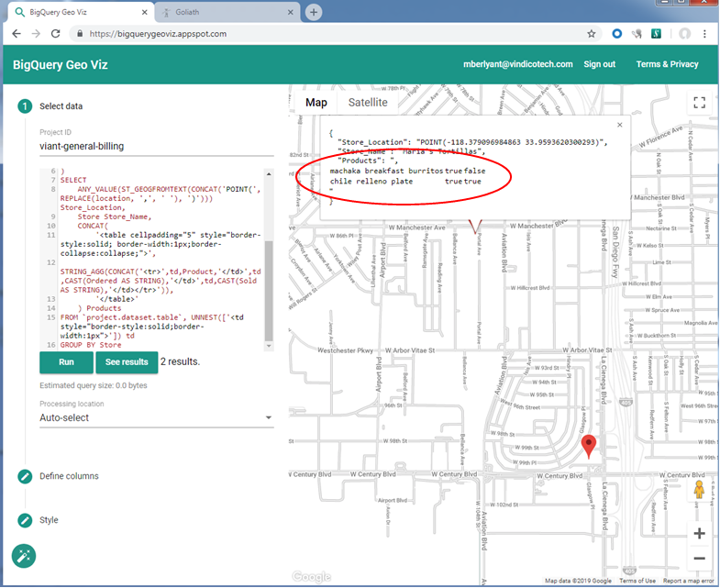Close the Goliath browser tab
Screen dimensions: 720x588
(x=290, y=13)
